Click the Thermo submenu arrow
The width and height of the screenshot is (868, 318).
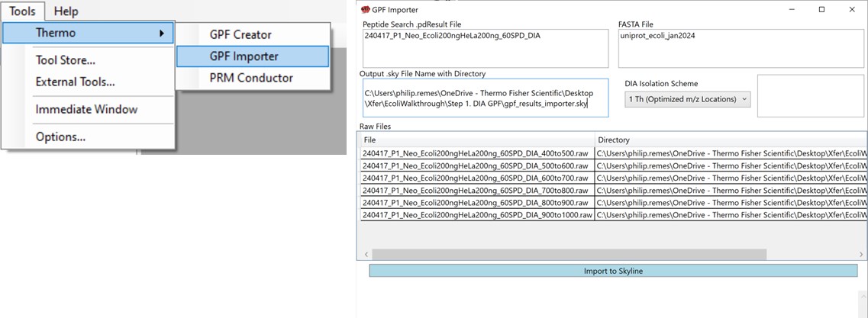(162, 34)
